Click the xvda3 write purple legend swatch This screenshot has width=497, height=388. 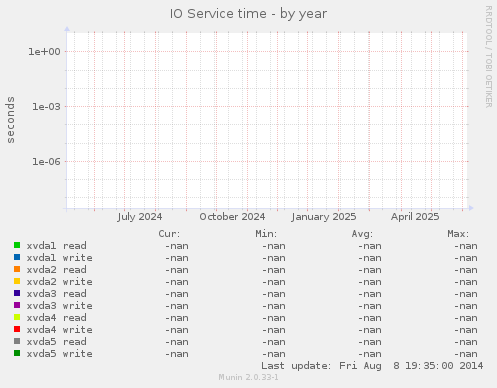(x=17, y=305)
